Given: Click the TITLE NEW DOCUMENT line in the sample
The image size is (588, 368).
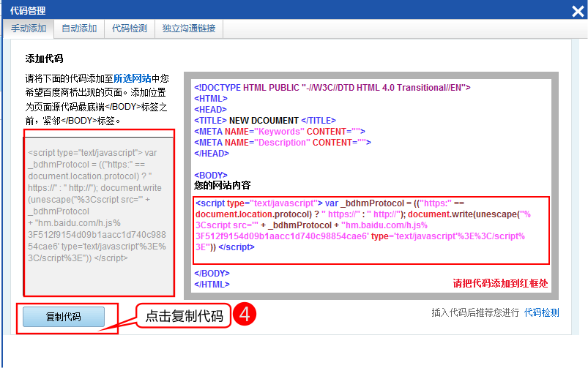Looking at the screenshot, I should tap(265, 120).
